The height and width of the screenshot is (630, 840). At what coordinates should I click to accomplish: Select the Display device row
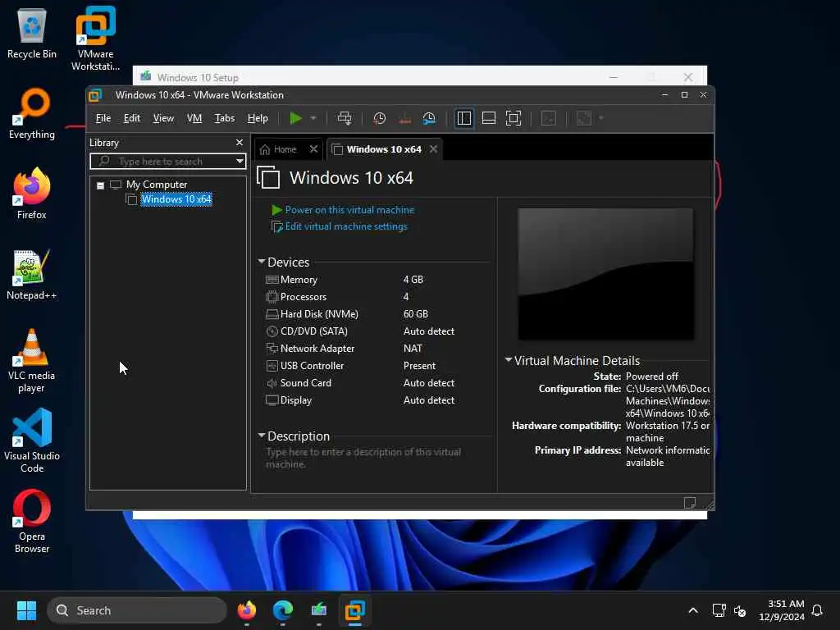point(360,400)
